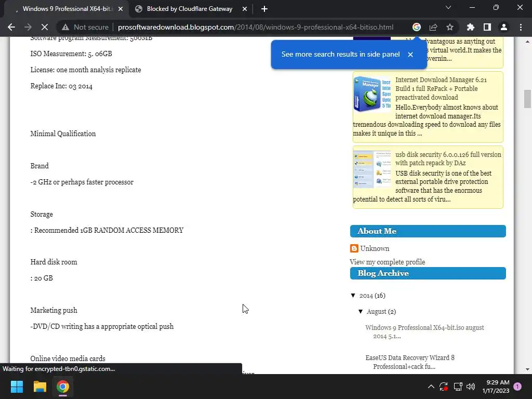Open a new tab
Image resolution: width=532 pixels, height=399 pixels.
(x=264, y=9)
